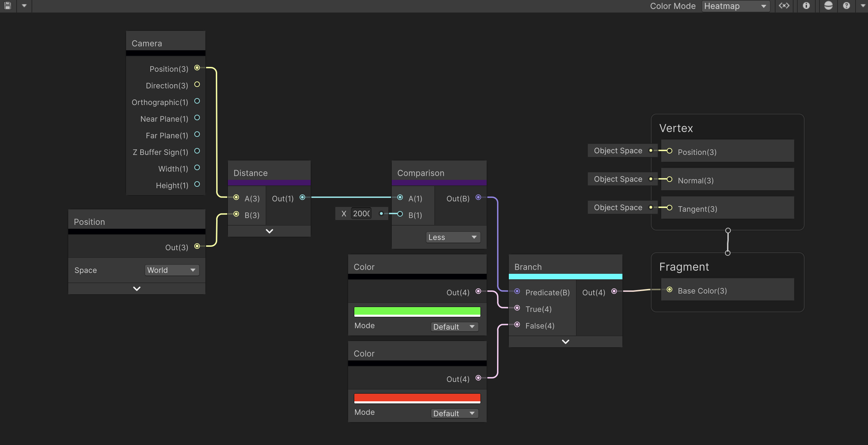Select the Vertex Normal(3) block
This screenshot has height=445, width=868.
click(x=727, y=180)
